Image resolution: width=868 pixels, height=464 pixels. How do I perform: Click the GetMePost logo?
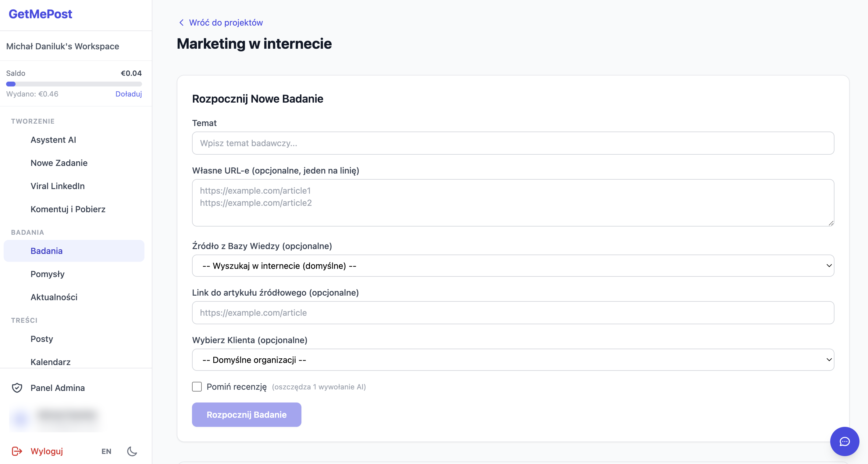coord(41,14)
